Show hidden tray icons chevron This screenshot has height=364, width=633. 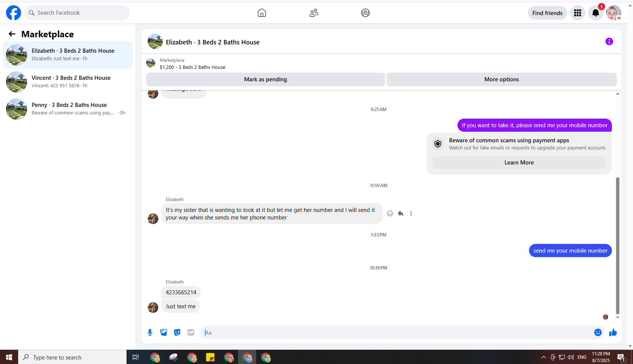pyautogui.click(x=543, y=357)
